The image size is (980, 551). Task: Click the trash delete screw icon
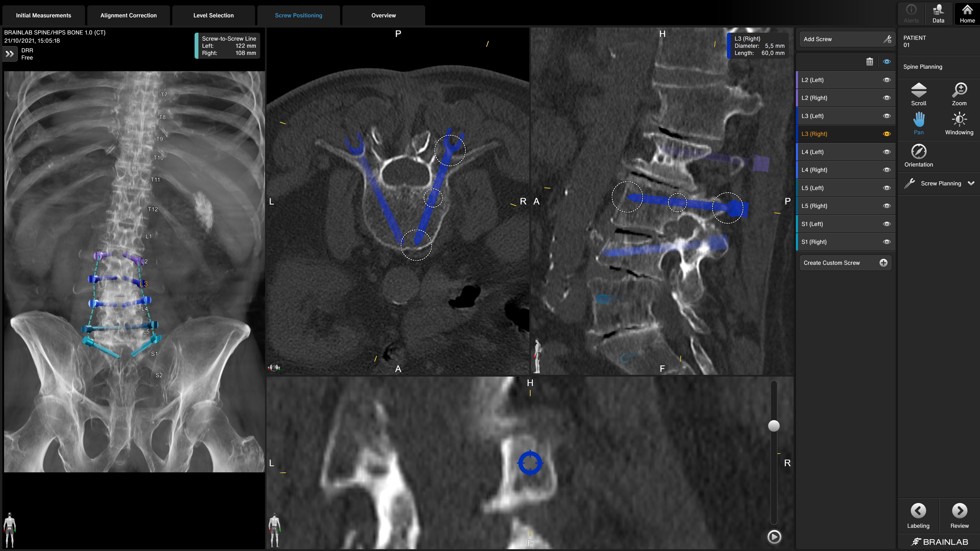(869, 62)
